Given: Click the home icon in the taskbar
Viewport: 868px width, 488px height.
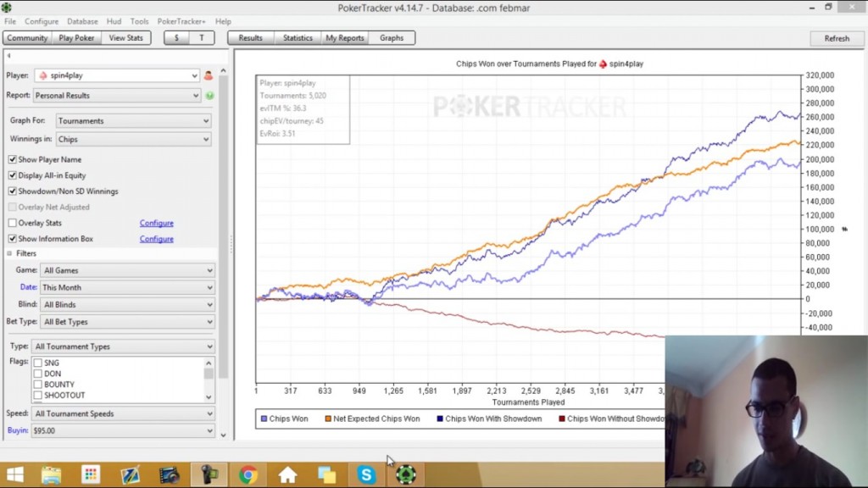Looking at the screenshot, I should (x=288, y=474).
